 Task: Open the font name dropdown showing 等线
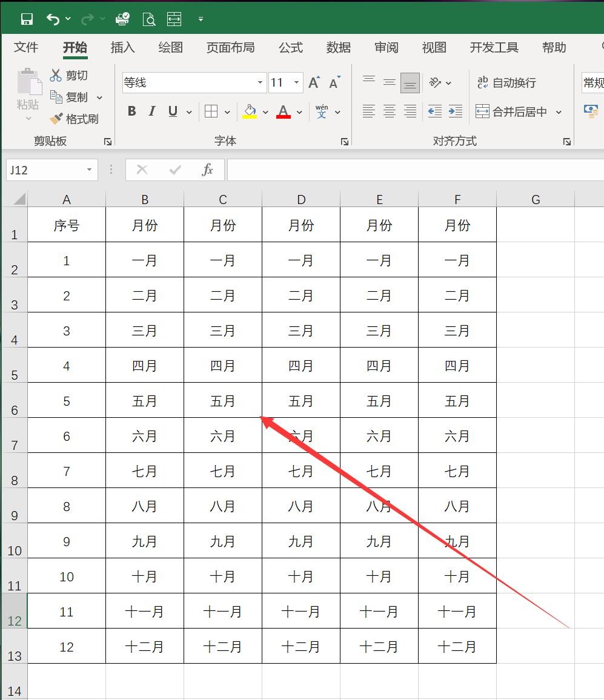[x=259, y=82]
